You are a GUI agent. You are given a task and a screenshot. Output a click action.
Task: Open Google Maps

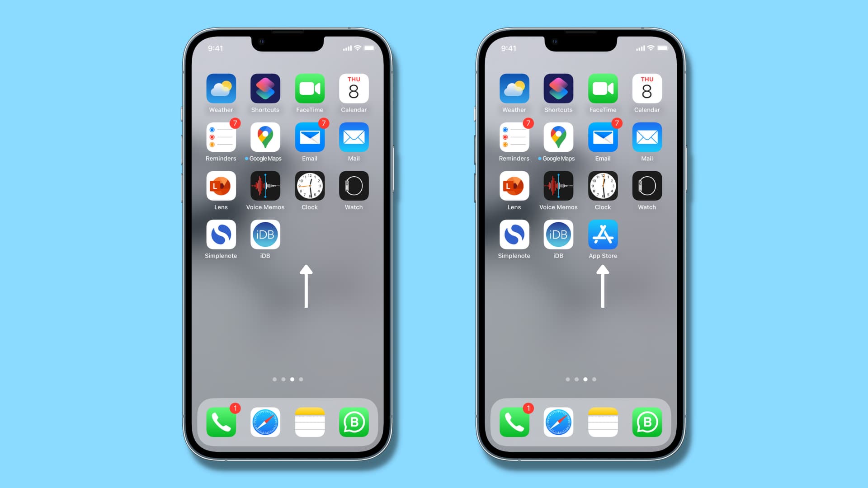click(x=265, y=138)
